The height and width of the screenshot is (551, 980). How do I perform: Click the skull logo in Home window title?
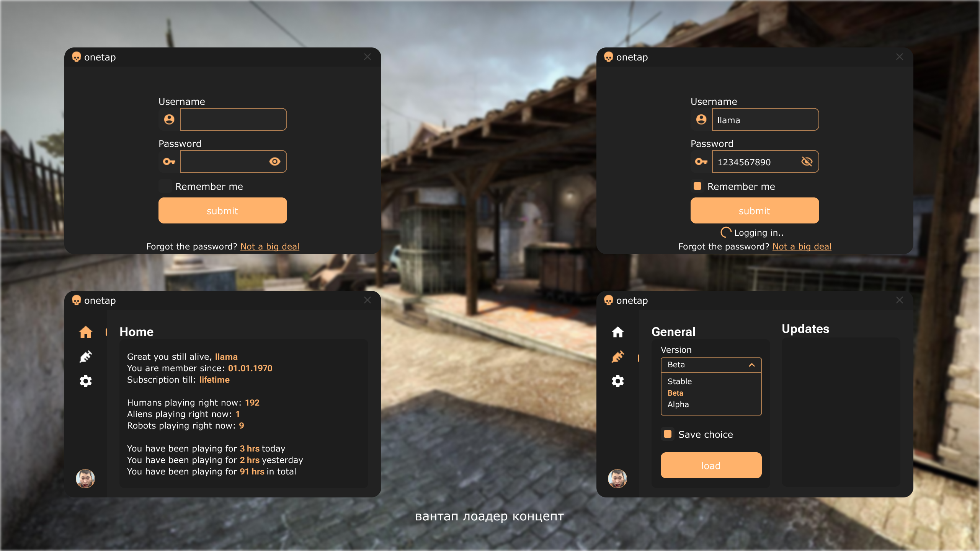tap(77, 300)
